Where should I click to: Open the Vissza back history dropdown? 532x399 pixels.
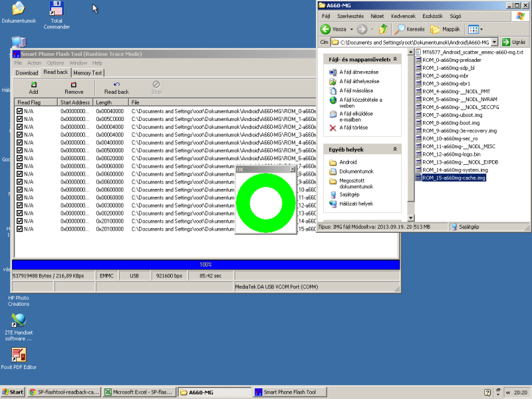352,29
